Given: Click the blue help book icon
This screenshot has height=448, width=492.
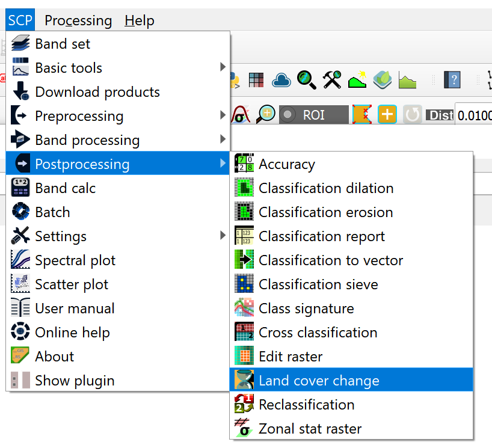Looking at the screenshot, I should coord(451,80).
